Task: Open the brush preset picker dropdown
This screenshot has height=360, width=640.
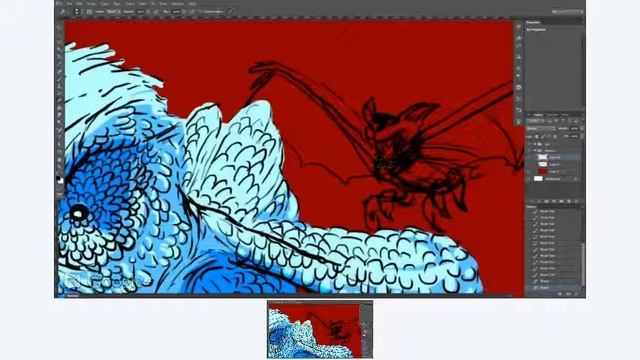Action: click(77, 11)
